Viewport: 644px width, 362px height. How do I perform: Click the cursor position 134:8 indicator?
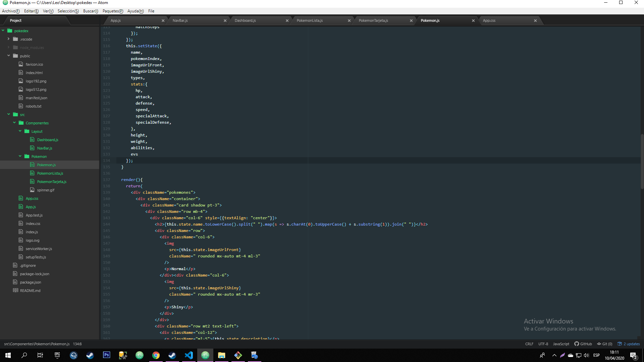77,344
